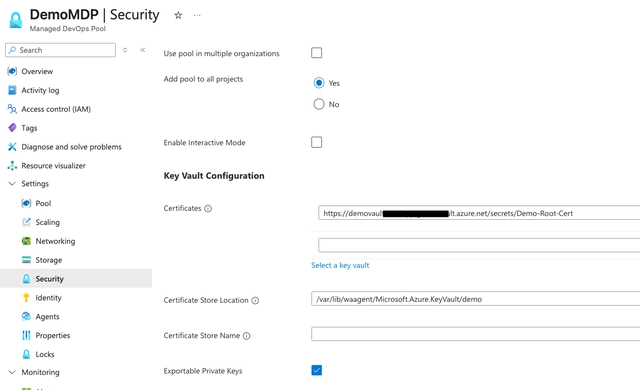Click the Select a key vault link
Viewport: 640px width, 390px height.
point(340,265)
